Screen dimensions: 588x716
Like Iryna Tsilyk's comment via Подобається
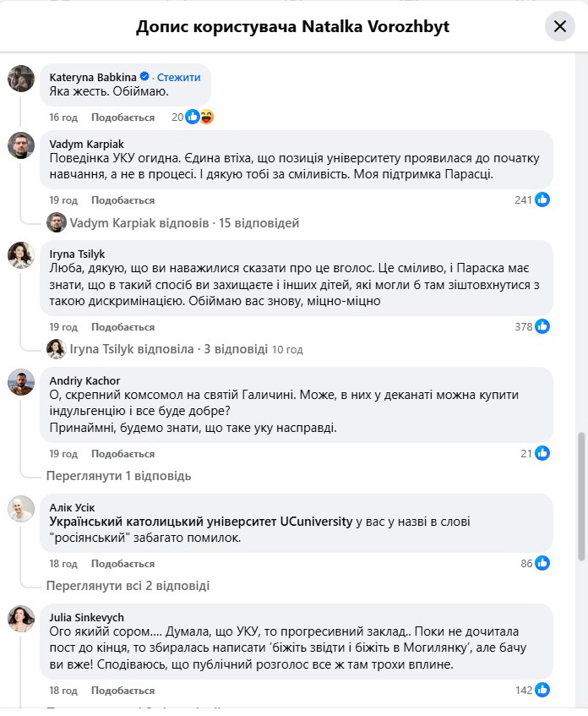pyautogui.click(x=122, y=327)
